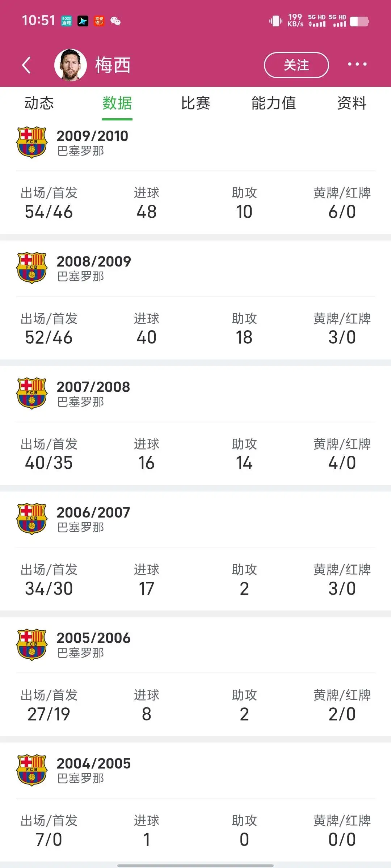Screen dimensions: 391x868
Task: Tap the WeChat icon in status bar
Action: pyautogui.click(x=115, y=21)
